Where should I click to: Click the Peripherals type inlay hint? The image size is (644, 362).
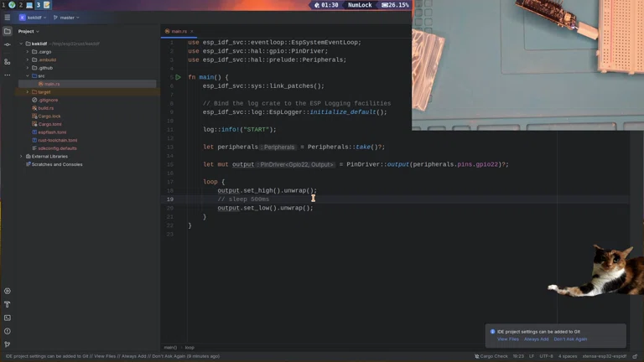(278, 147)
